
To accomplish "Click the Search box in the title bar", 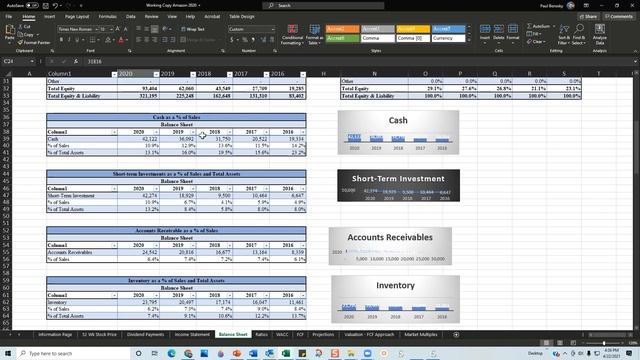I will click(323, 6).
